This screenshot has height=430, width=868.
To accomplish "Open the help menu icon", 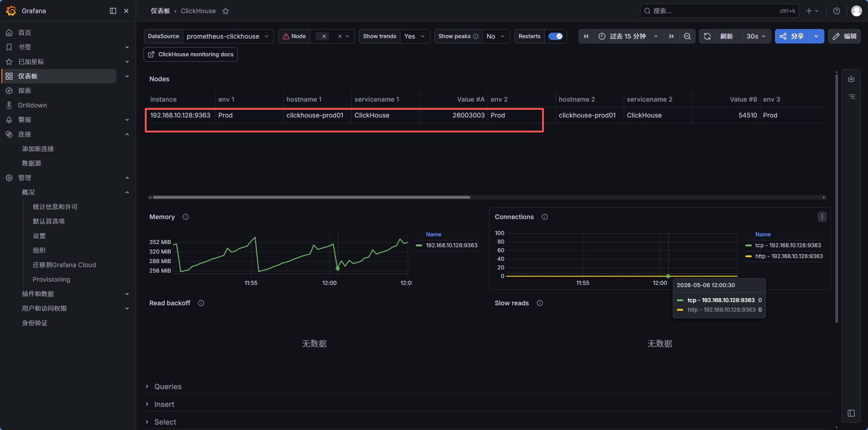I will (x=837, y=11).
